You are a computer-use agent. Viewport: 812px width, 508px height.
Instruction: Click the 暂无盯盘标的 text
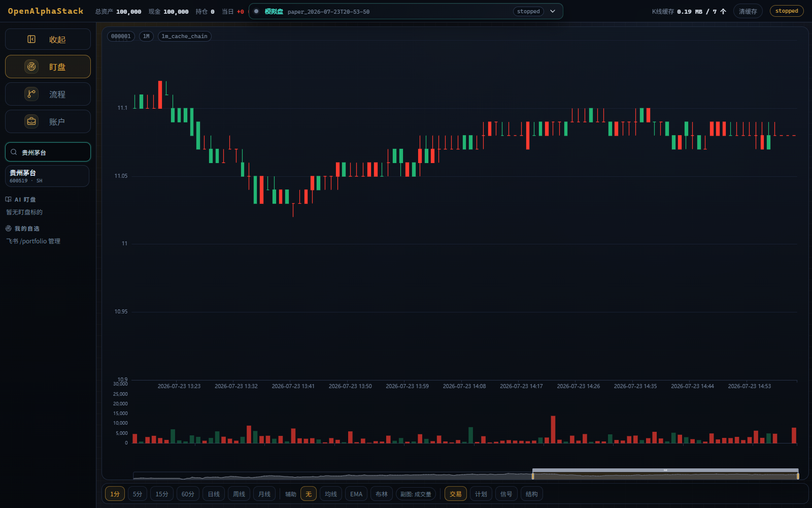click(24, 212)
